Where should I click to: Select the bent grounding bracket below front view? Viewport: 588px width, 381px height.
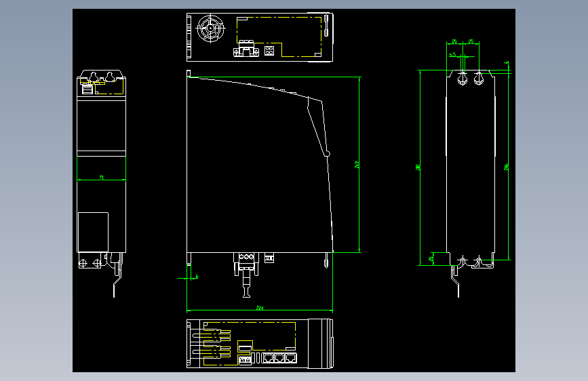click(117, 275)
